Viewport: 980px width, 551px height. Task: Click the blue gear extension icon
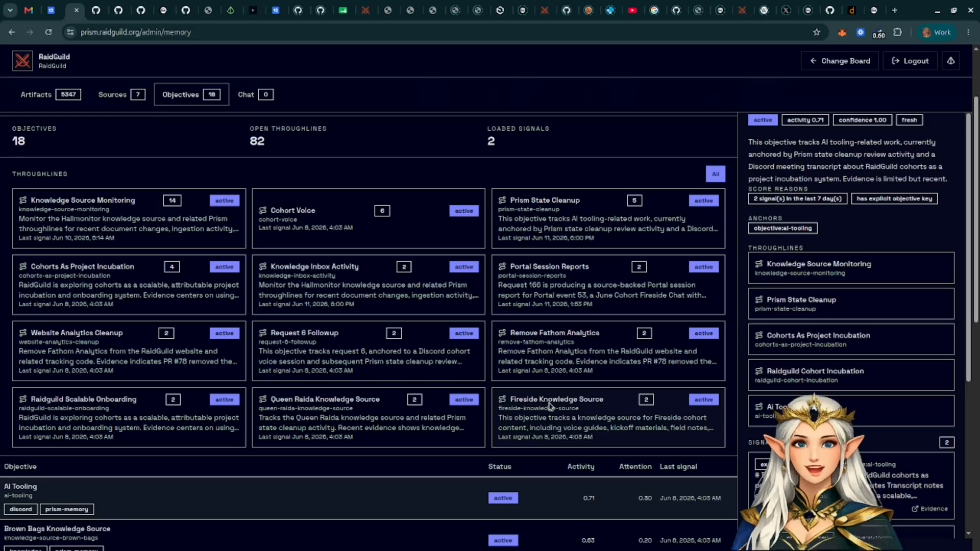tap(861, 32)
